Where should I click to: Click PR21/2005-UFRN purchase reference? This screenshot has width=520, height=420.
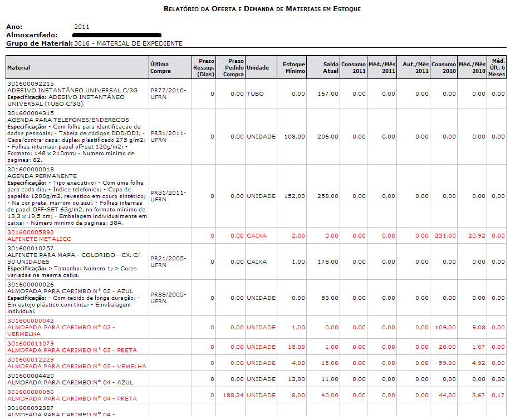[x=168, y=262]
